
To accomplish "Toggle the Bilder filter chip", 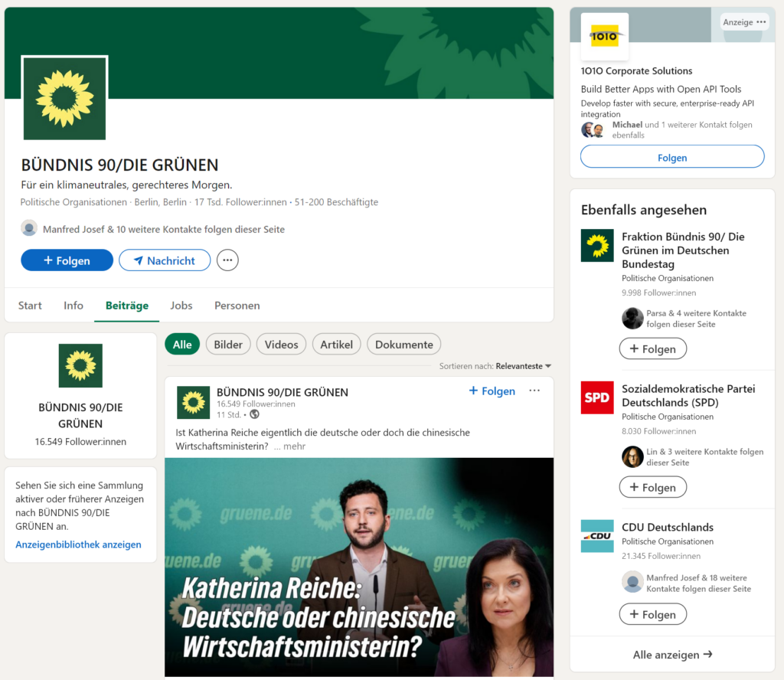I will (x=228, y=345).
